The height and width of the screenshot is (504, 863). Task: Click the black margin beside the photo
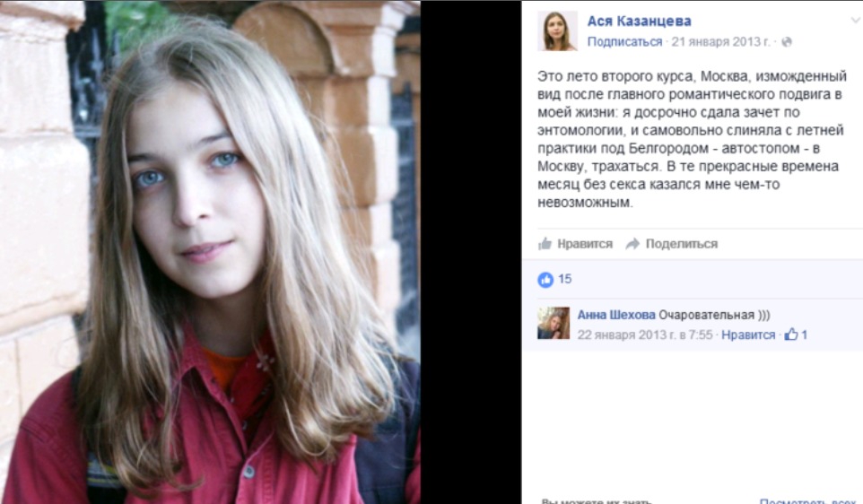[471, 252]
